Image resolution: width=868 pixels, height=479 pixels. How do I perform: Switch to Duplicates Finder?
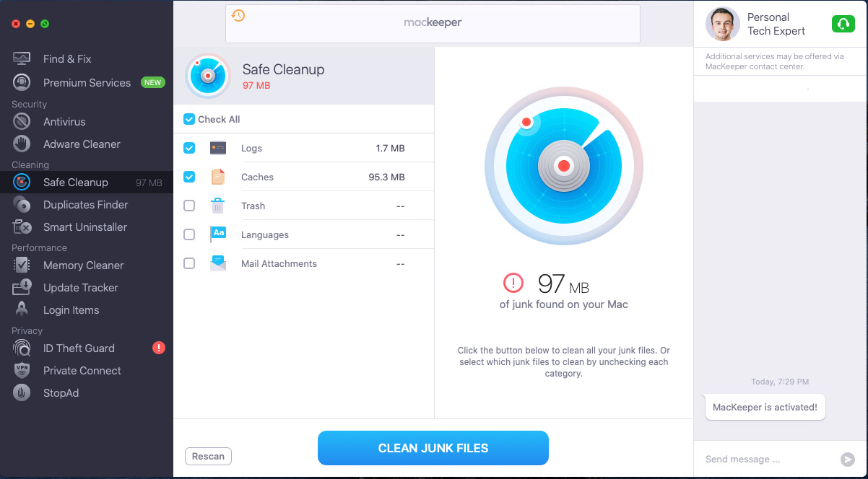pyautogui.click(x=87, y=205)
